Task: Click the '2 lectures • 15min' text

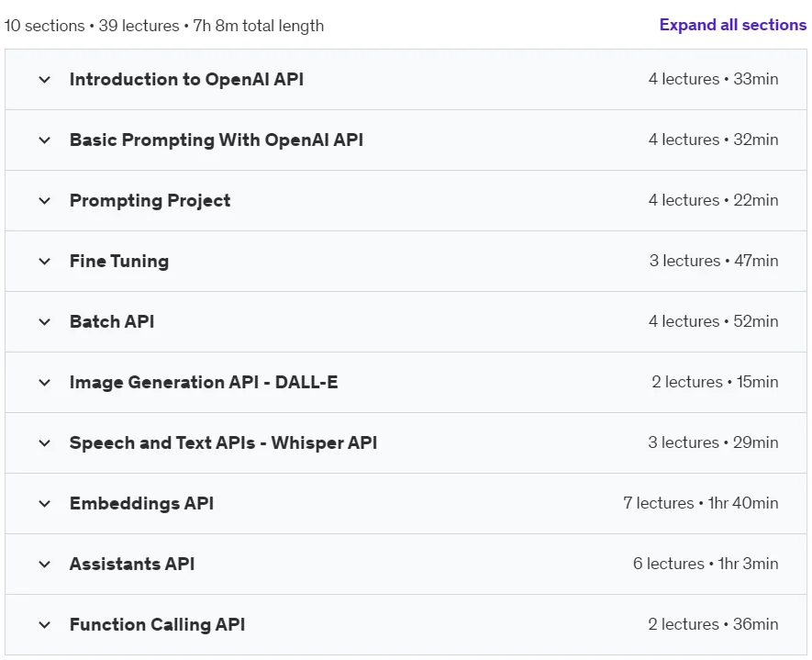Action: coord(715,383)
